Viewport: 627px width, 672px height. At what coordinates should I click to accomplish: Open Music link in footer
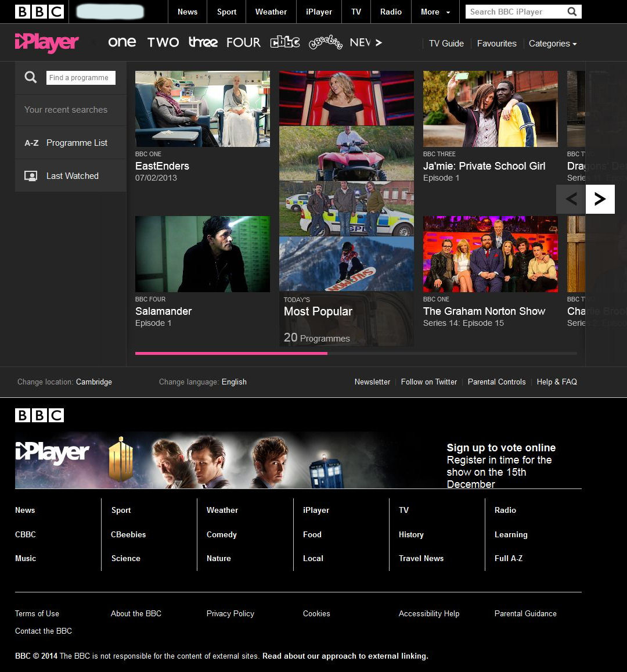point(26,558)
